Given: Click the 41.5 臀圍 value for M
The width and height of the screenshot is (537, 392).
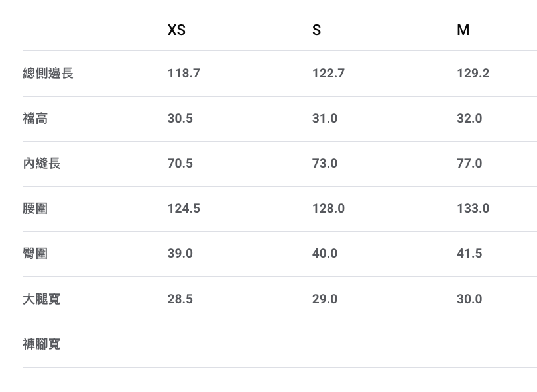Looking at the screenshot, I should pyautogui.click(x=469, y=254).
